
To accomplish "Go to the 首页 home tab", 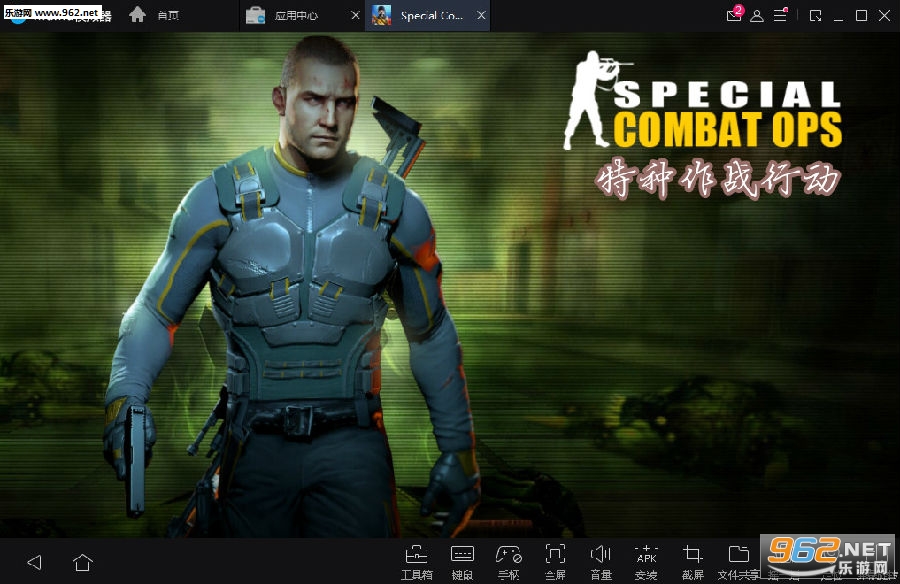I will (154, 15).
